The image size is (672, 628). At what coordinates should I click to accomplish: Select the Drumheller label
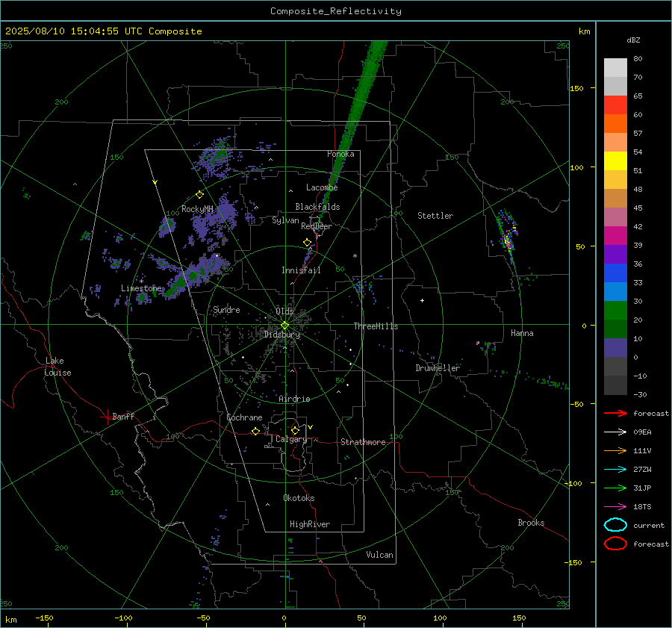(438, 368)
